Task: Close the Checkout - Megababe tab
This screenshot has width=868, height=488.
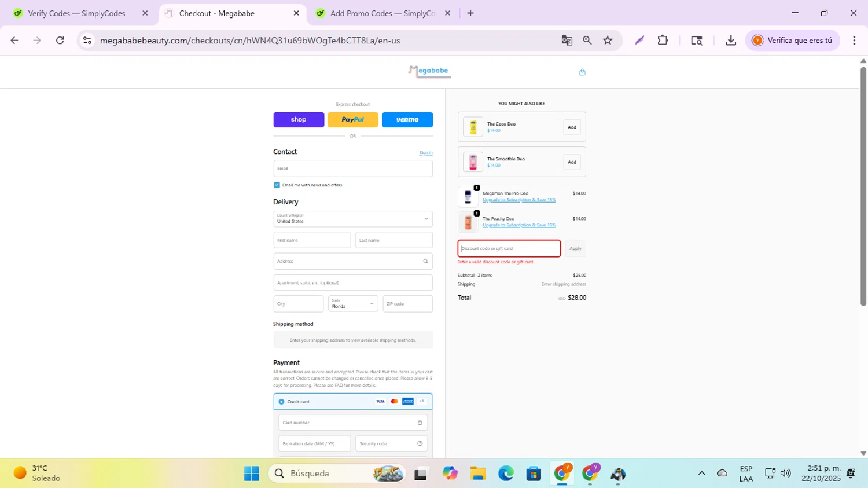Action: (296, 13)
